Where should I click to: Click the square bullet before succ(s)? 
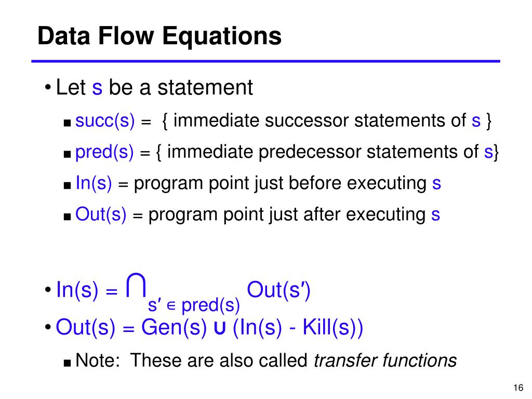(67, 123)
